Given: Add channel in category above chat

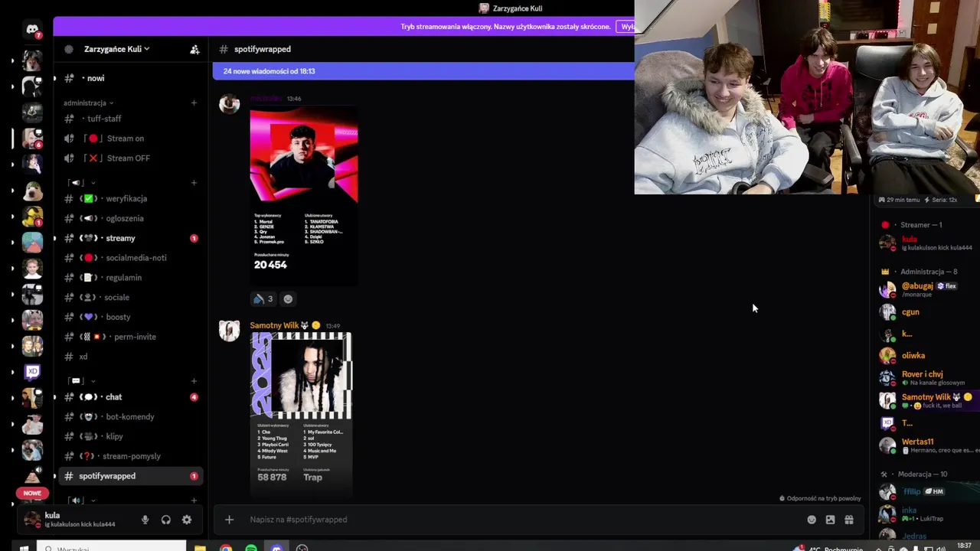Looking at the screenshot, I should [x=194, y=381].
